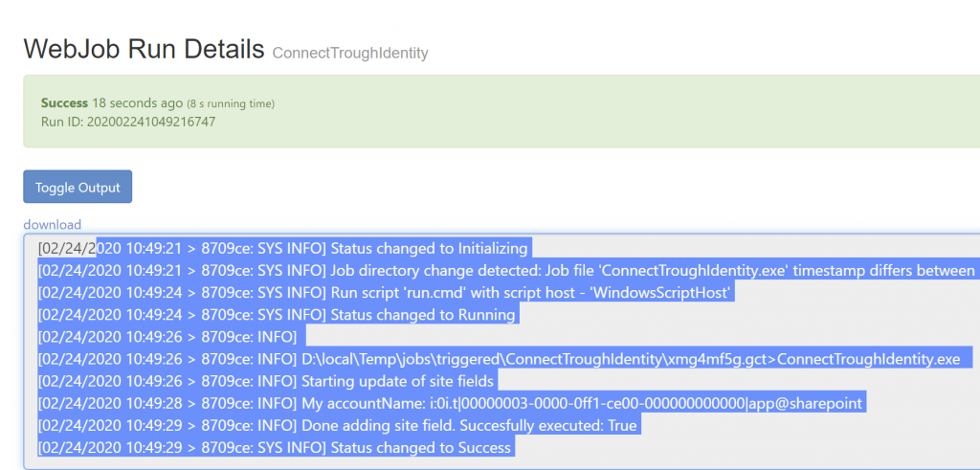The height and width of the screenshot is (470, 980).
Task: Click the ConnectTroughIdentity job name subtitle
Action: point(350,53)
